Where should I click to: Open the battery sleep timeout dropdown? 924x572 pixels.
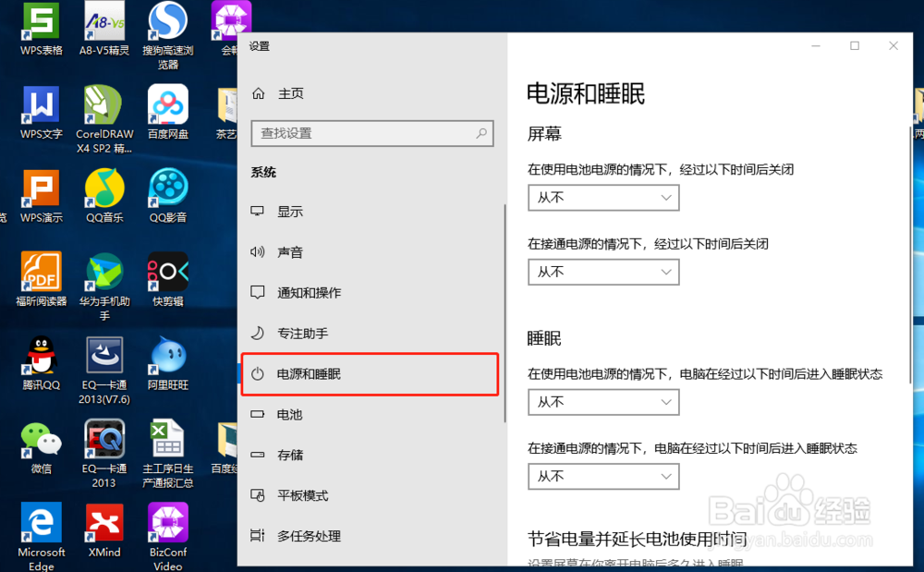tap(602, 402)
